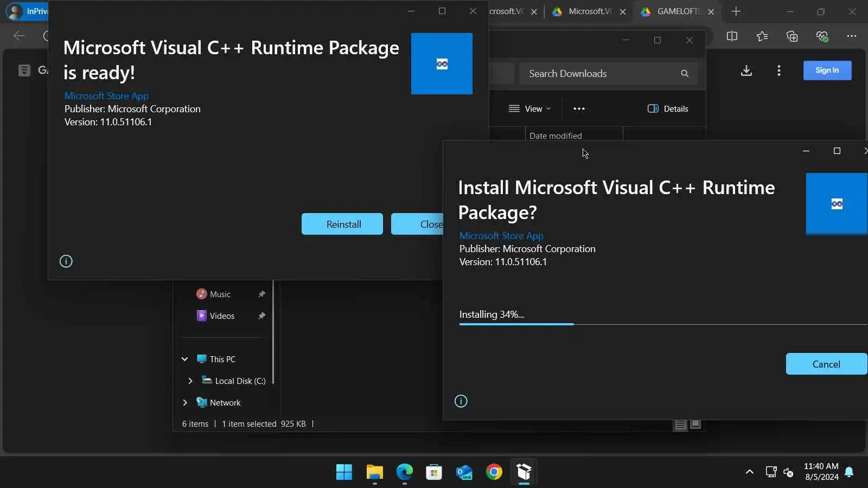Image resolution: width=868 pixels, height=488 pixels.
Task: Click '1 item selected 925 KB' status text
Action: click(x=264, y=424)
